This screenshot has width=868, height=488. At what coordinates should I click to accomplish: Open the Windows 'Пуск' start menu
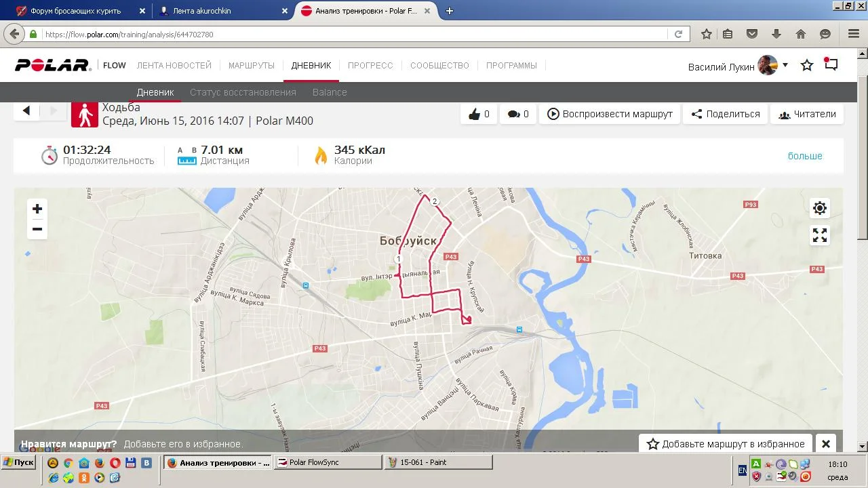(x=18, y=462)
